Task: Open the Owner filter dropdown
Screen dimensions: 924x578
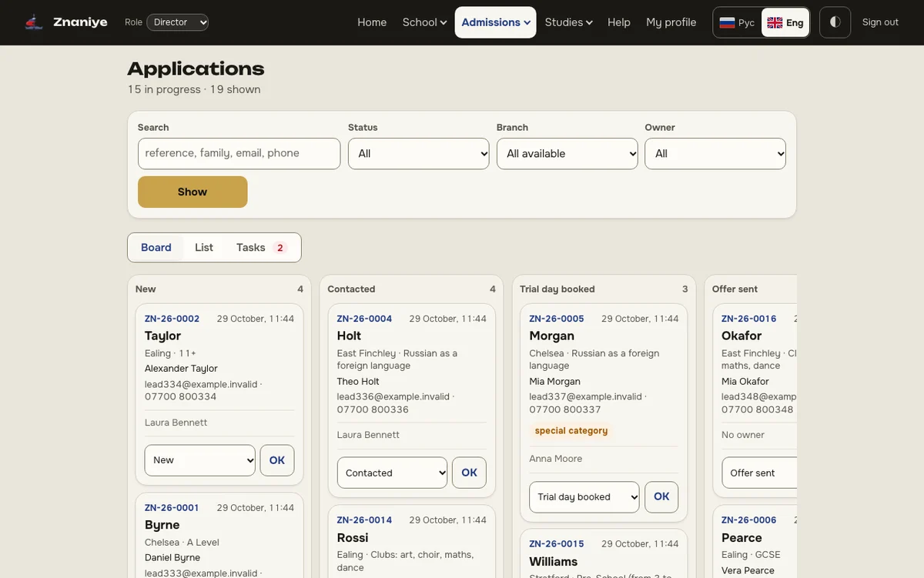Action: click(715, 153)
